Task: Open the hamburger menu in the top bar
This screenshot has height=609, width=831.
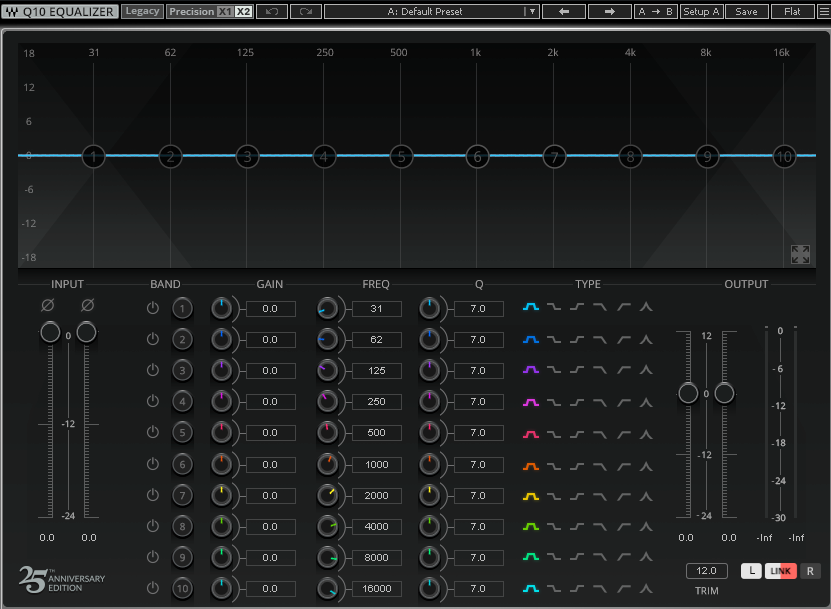Action: point(824,11)
